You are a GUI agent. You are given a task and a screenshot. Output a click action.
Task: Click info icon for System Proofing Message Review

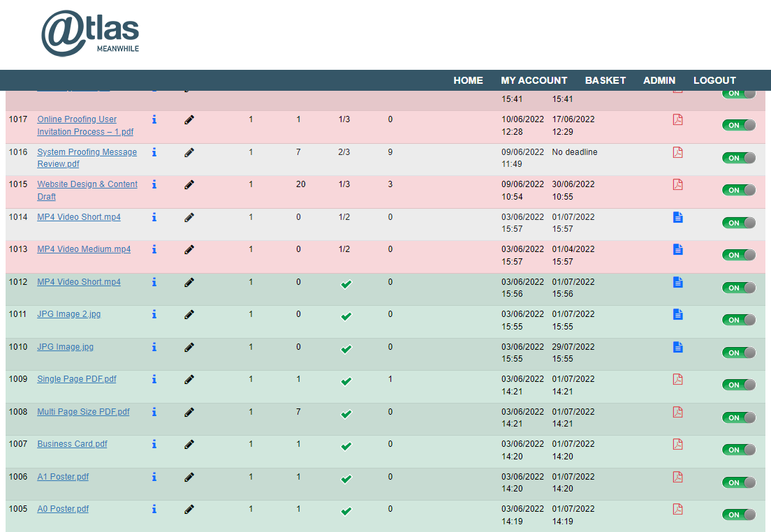point(154,152)
